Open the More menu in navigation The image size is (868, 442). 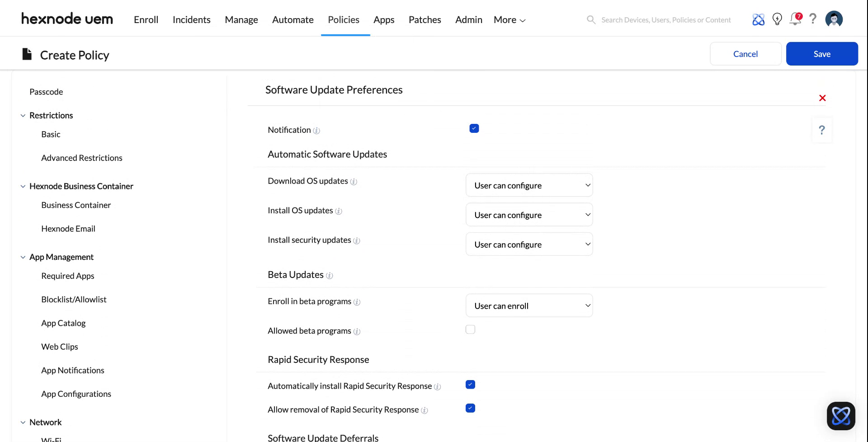coord(509,20)
